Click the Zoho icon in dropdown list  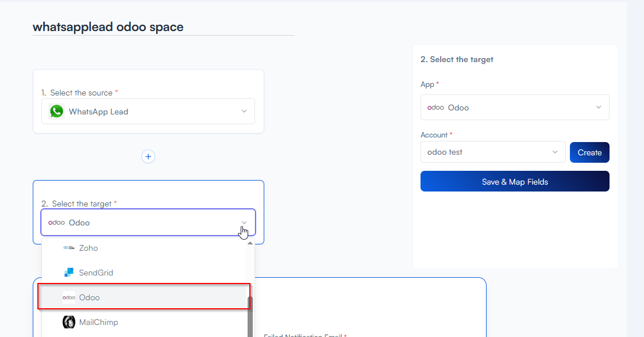click(x=69, y=248)
